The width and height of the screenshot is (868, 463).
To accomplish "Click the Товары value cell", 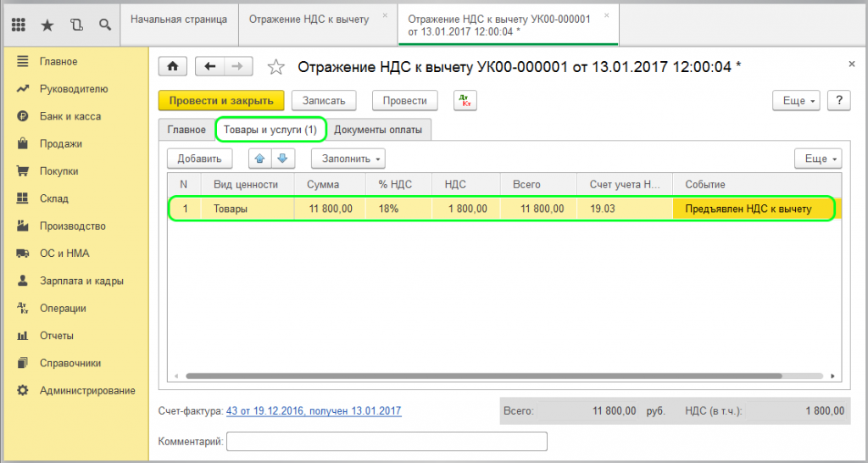I will pyautogui.click(x=247, y=209).
